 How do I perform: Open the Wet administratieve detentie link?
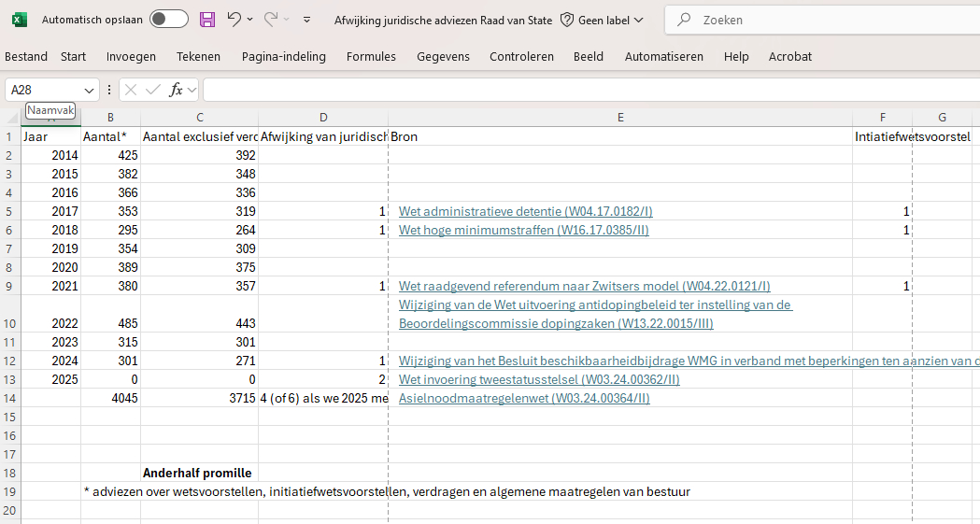[525, 212]
